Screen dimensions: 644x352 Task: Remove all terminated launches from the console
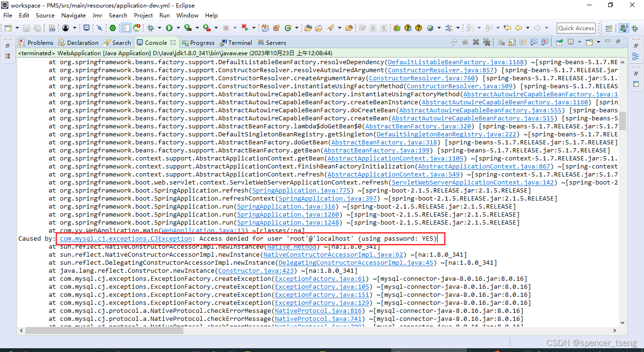click(x=487, y=42)
